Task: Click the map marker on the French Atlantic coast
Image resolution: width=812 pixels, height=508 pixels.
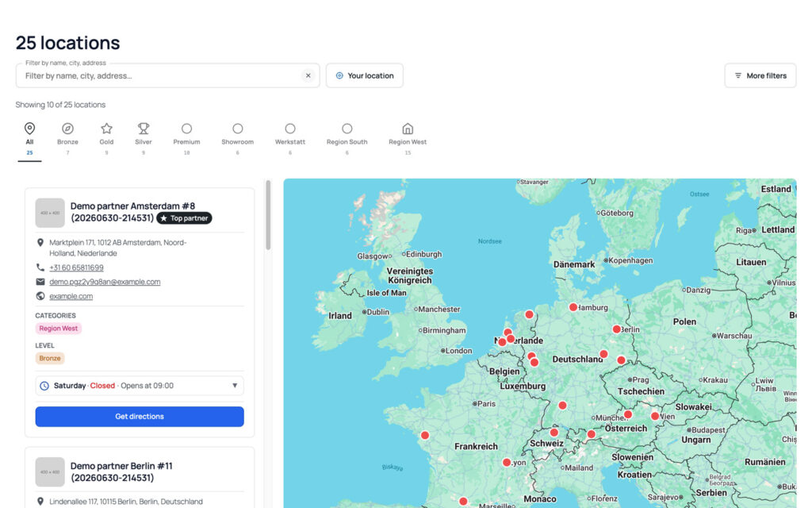Action: coord(425,436)
